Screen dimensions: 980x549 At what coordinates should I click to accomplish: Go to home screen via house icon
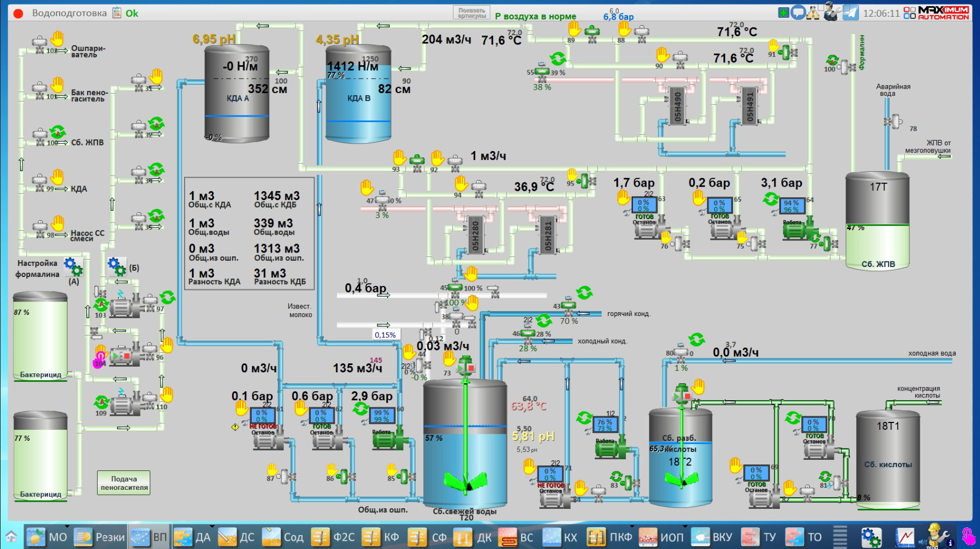click(11, 537)
